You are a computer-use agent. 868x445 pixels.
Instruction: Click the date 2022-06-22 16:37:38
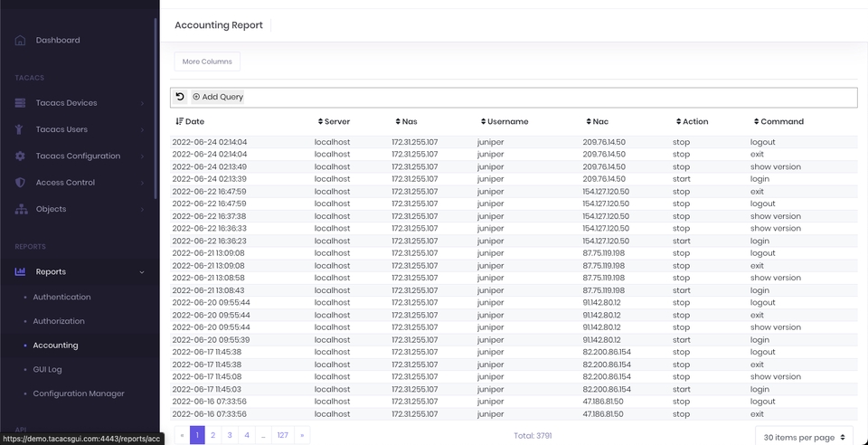[x=209, y=216]
